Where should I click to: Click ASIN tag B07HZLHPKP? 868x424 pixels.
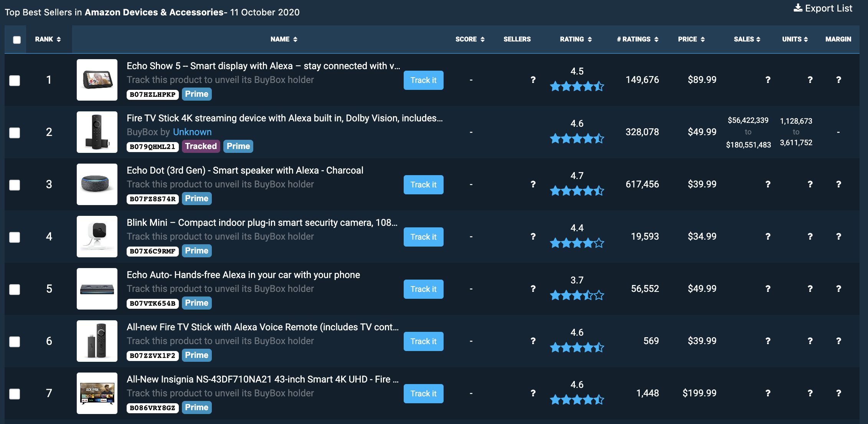pos(153,94)
